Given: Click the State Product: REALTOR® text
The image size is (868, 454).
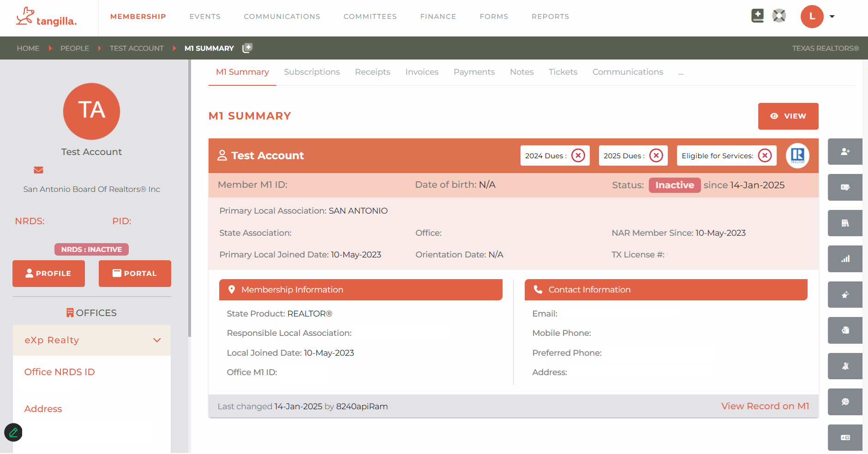Looking at the screenshot, I should pyautogui.click(x=280, y=314).
